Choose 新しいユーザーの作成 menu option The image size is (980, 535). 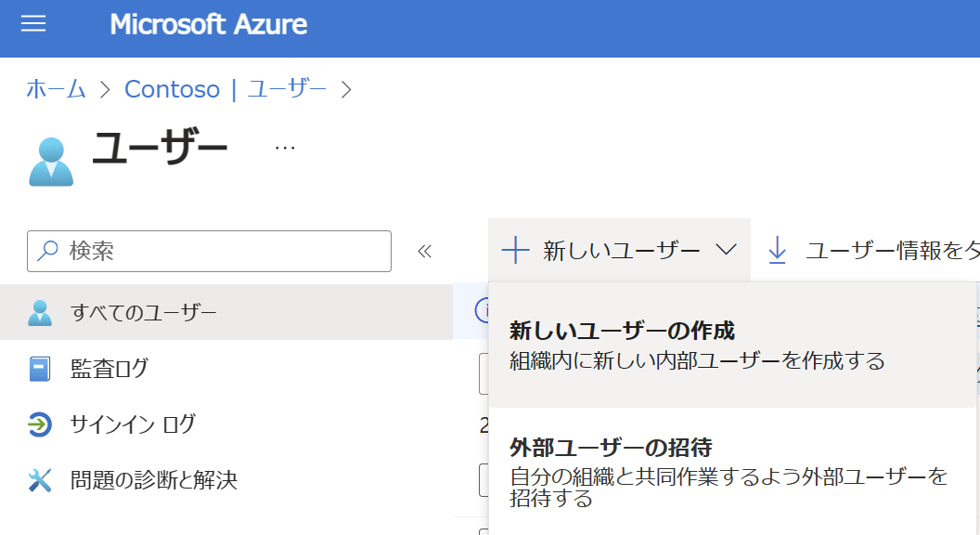tap(732, 346)
